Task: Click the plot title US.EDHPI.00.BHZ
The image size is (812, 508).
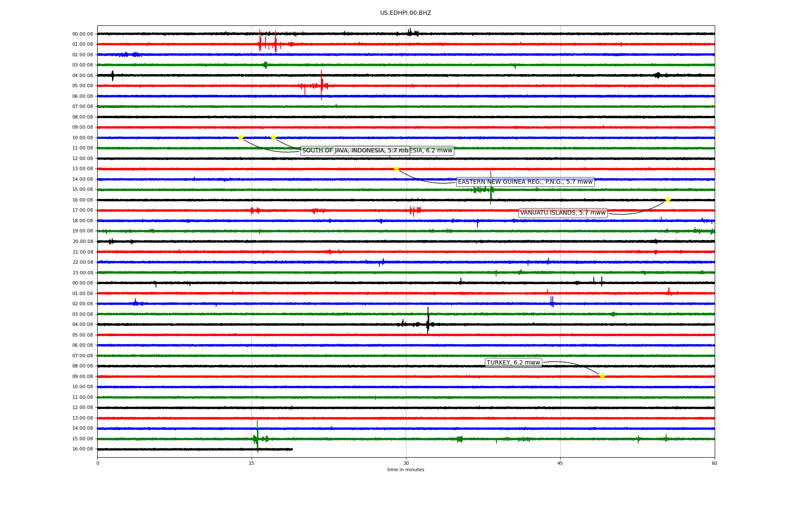Action: coord(406,13)
